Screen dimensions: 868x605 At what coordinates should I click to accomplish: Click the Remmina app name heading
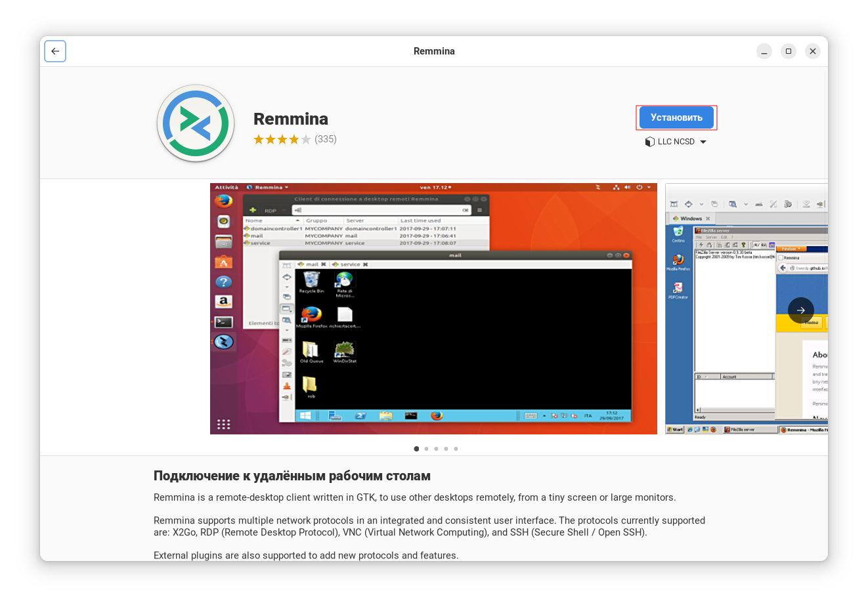tap(291, 119)
